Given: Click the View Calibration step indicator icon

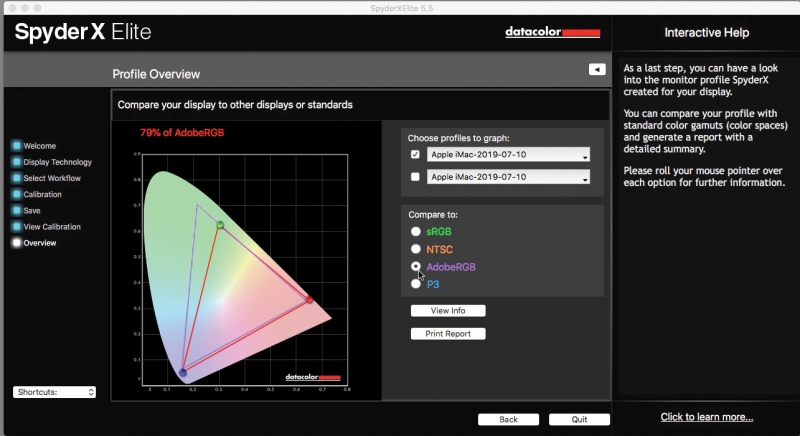Looking at the screenshot, I should click(x=16, y=226).
